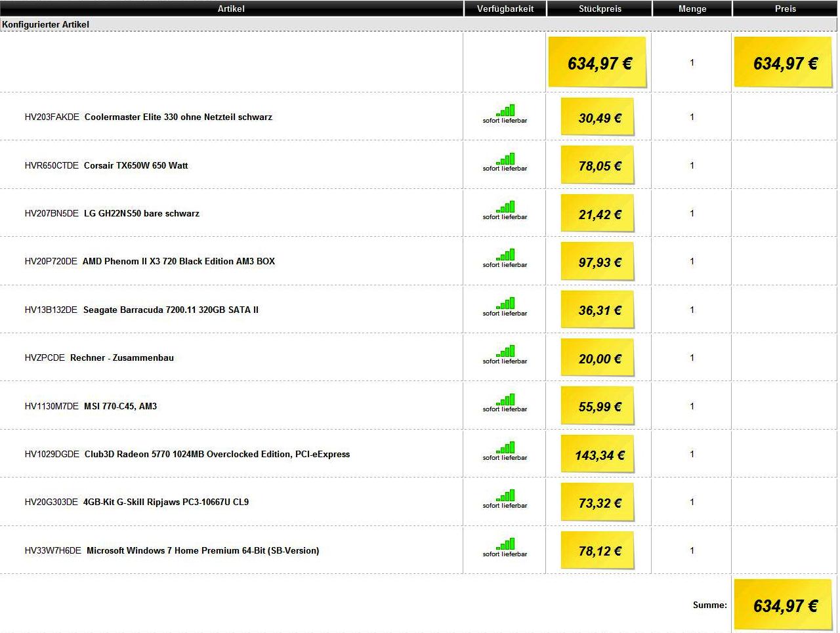Open LG GH22NS50 bare schwarz item
The image size is (840, 633).
point(142,213)
